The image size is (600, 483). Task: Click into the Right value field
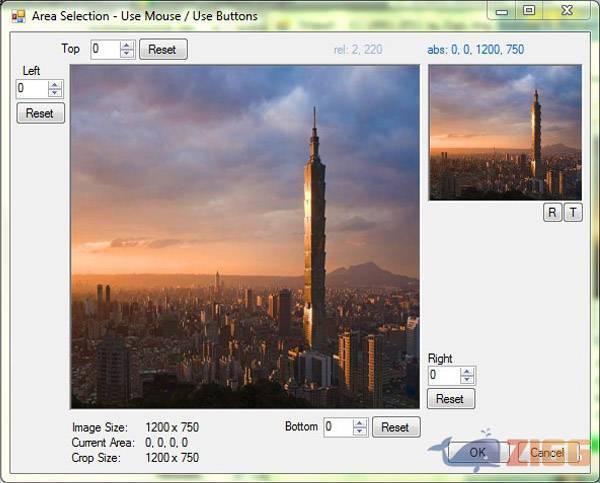tap(442, 375)
